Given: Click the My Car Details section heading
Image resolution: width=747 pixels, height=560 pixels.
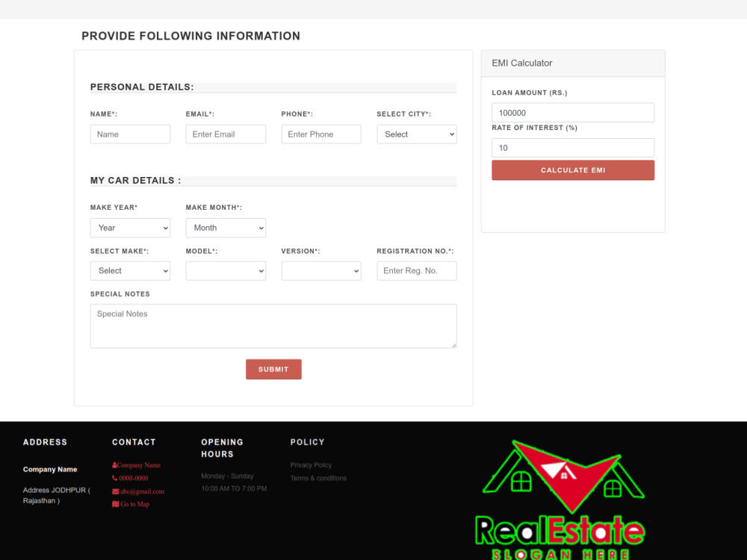Looking at the screenshot, I should [136, 181].
